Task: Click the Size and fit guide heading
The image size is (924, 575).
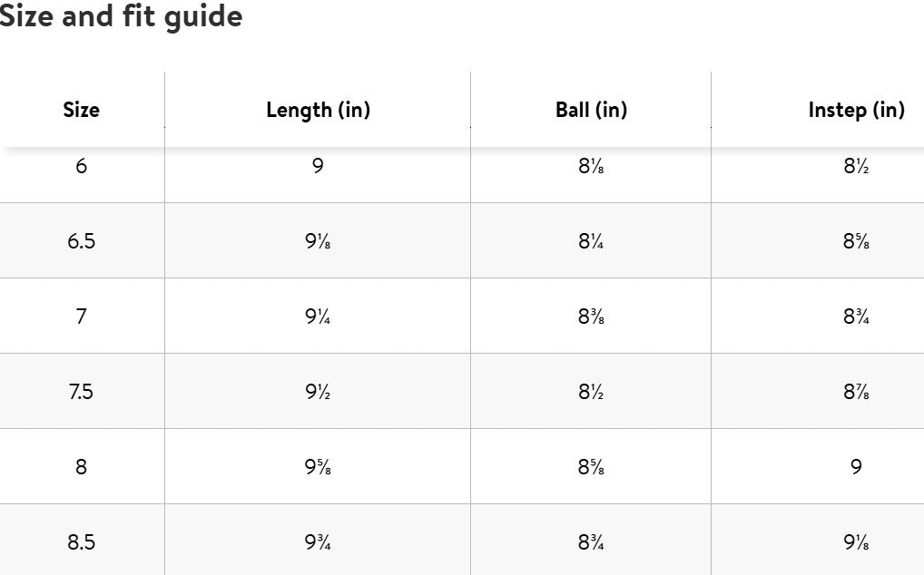Action: pyautogui.click(x=121, y=16)
